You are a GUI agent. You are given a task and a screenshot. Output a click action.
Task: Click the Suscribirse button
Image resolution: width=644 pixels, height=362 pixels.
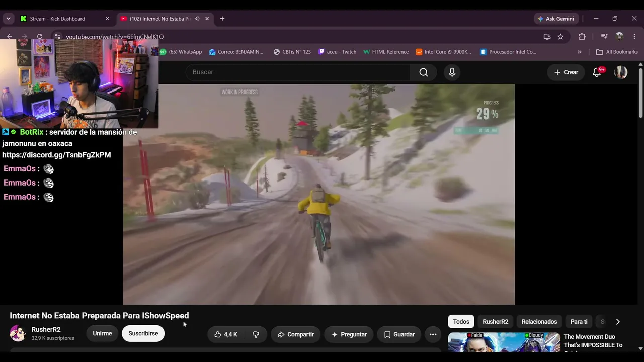point(143,333)
